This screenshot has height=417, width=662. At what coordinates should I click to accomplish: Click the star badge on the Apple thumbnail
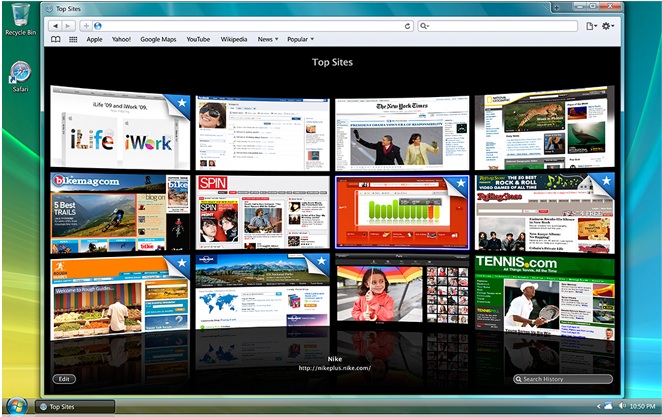click(182, 103)
